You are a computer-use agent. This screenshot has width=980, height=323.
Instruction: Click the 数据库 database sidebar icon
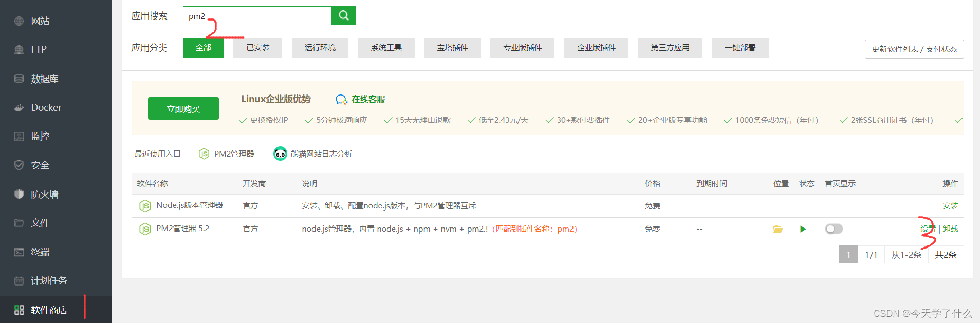[x=19, y=79]
